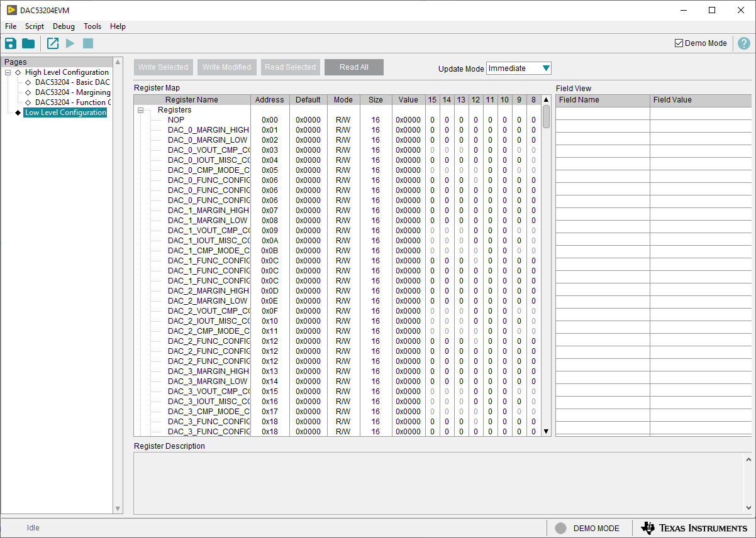Click the Texas Instruments logo
The height and width of the screenshot is (538, 756).
pyautogui.click(x=694, y=528)
